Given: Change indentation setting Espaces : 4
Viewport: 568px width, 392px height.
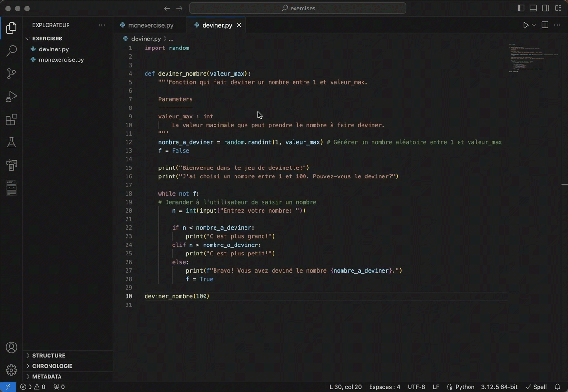Looking at the screenshot, I should tap(384, 387).
